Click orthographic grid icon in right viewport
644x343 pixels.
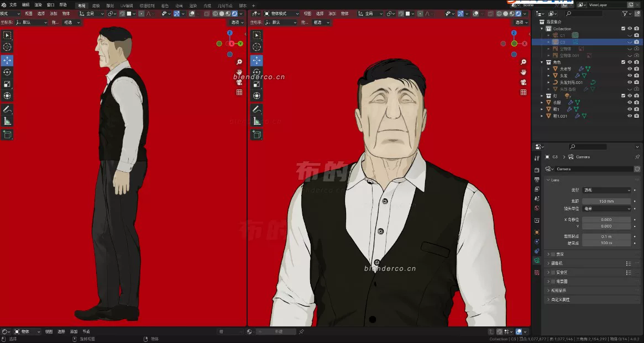click(523, 92)
